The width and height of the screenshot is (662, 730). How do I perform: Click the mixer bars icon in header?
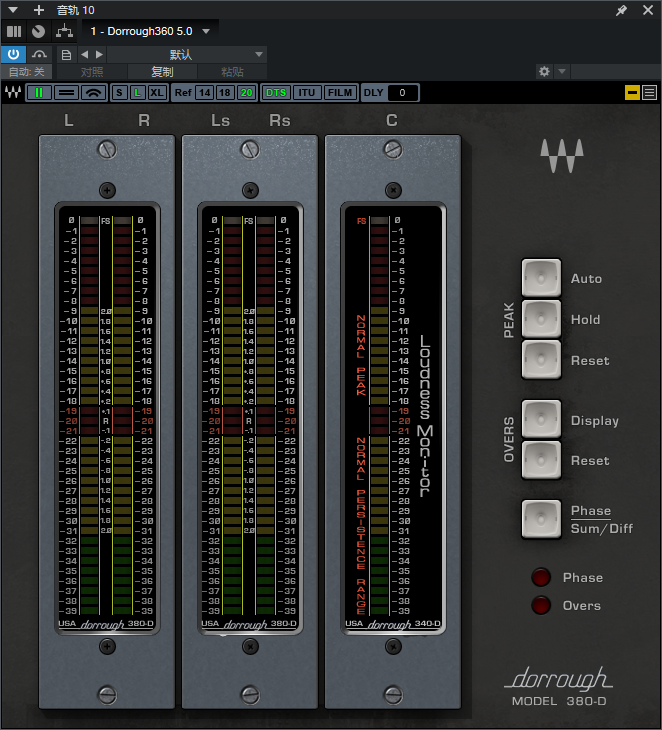14,31
